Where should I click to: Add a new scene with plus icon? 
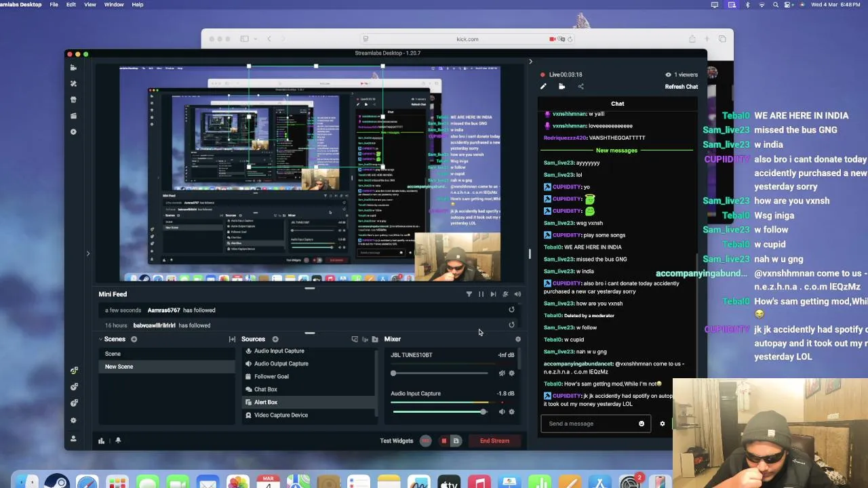click(x=134, y=339)
